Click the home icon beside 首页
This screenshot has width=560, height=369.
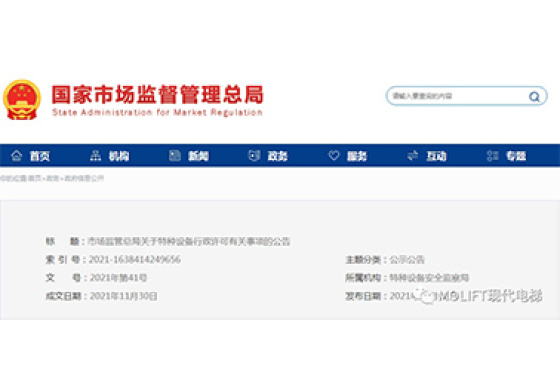point(16,156)
